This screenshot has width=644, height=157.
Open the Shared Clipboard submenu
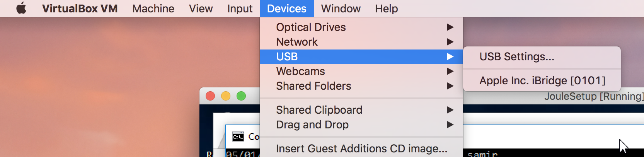point(361,110)
